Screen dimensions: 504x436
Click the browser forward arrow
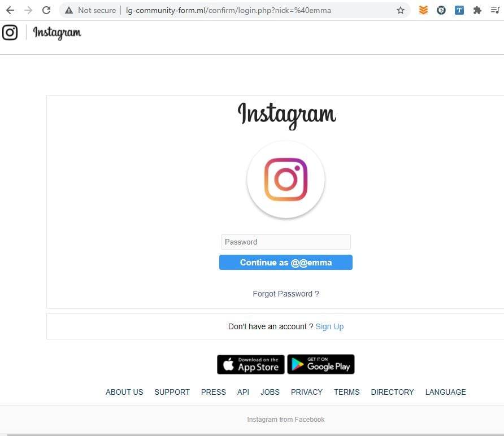[x=28, y=10]
